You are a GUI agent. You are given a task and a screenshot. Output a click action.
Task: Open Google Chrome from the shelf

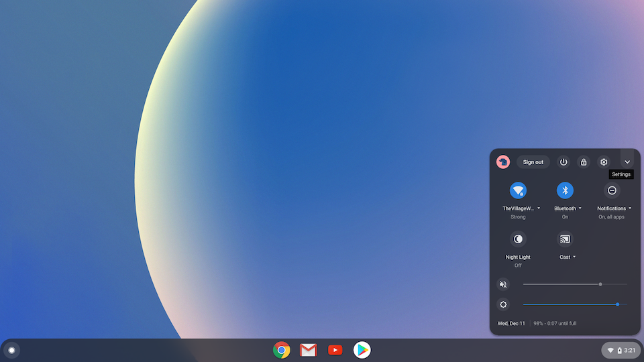click(281, 350)
